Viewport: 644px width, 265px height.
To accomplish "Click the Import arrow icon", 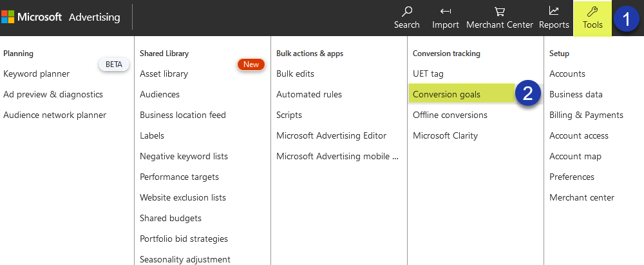I will (446, 11).
